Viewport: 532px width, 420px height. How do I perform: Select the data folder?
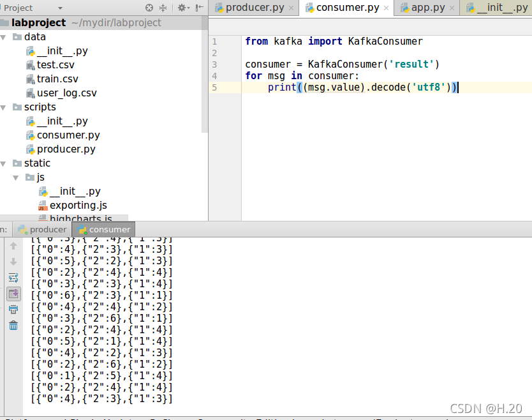click(34, 36)
